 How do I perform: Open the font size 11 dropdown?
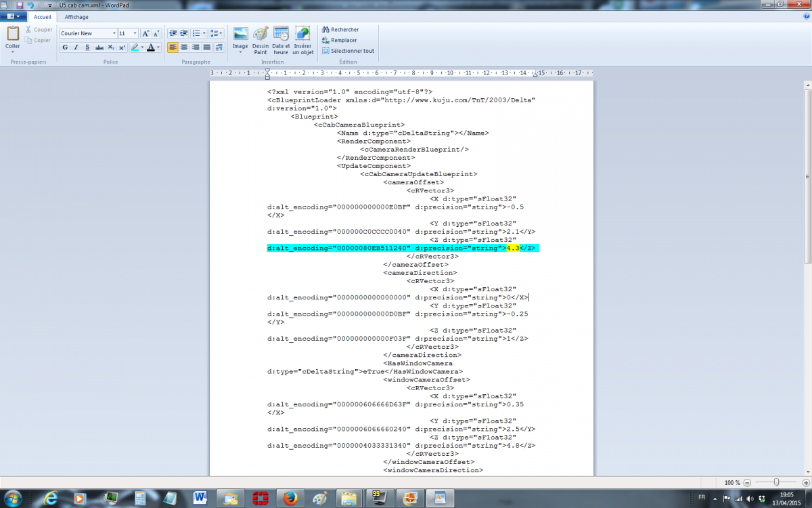[135, 33]
